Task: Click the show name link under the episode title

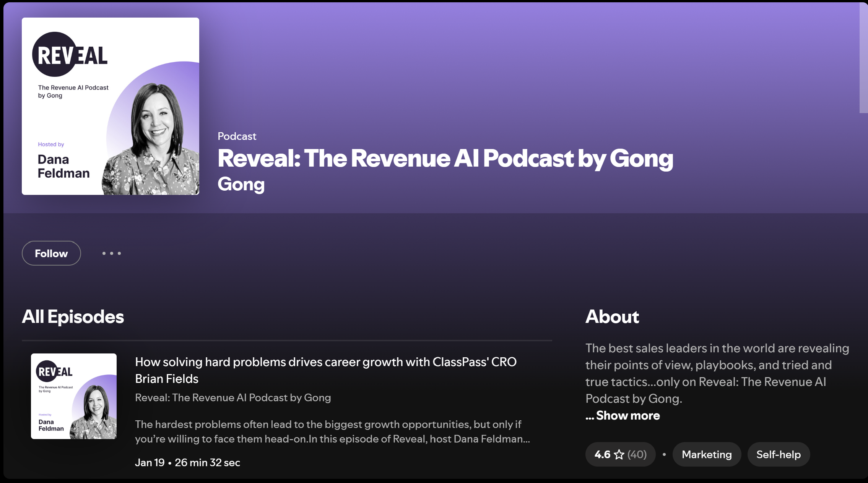Action: click(233, 398)
